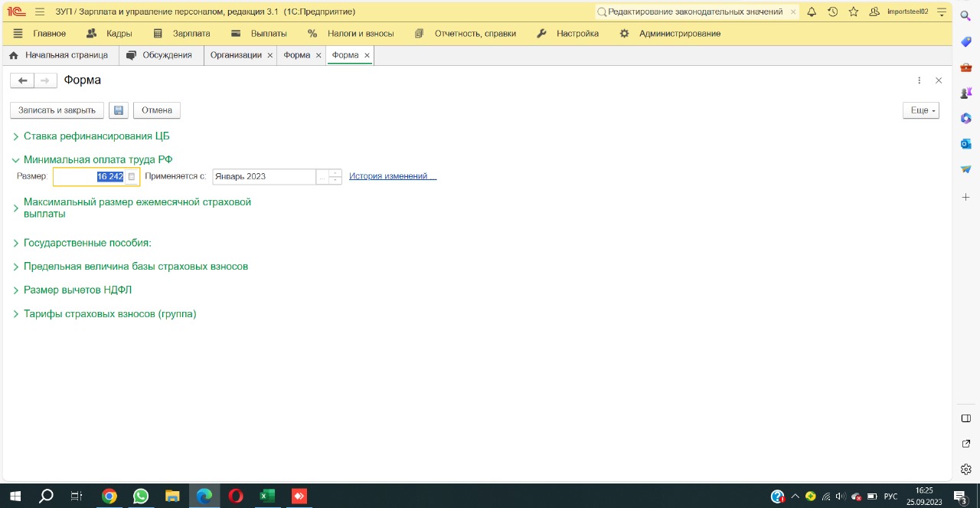Click the floppy disk save icon
This screenshot has width=980, height=508.
coord(118,110)
